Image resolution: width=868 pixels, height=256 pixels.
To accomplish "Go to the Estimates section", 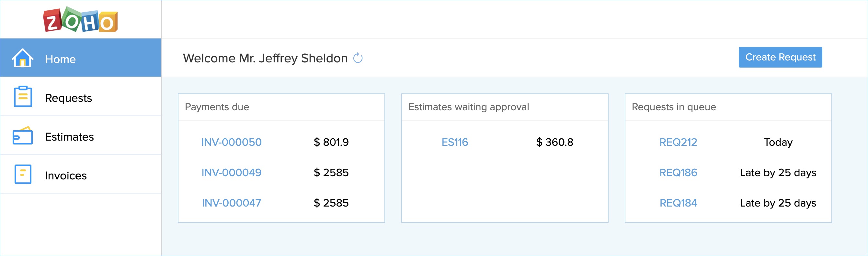I will tap(81, 135).
